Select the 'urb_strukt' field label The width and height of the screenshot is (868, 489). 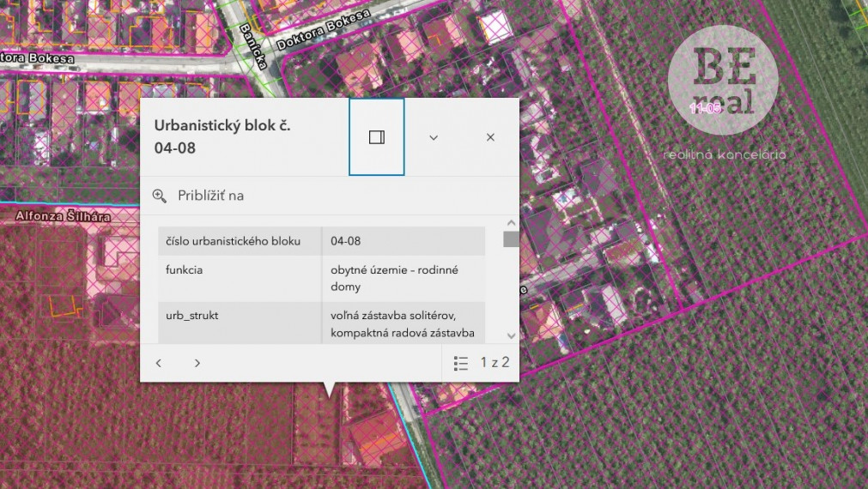[x=191, y=316]
